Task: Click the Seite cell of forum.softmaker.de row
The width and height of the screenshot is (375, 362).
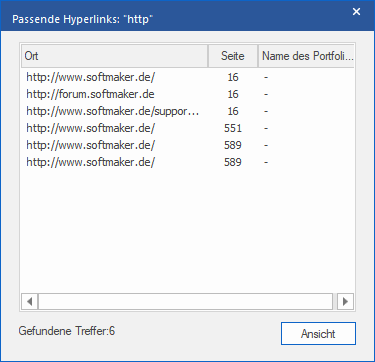Action: point(233,94)
